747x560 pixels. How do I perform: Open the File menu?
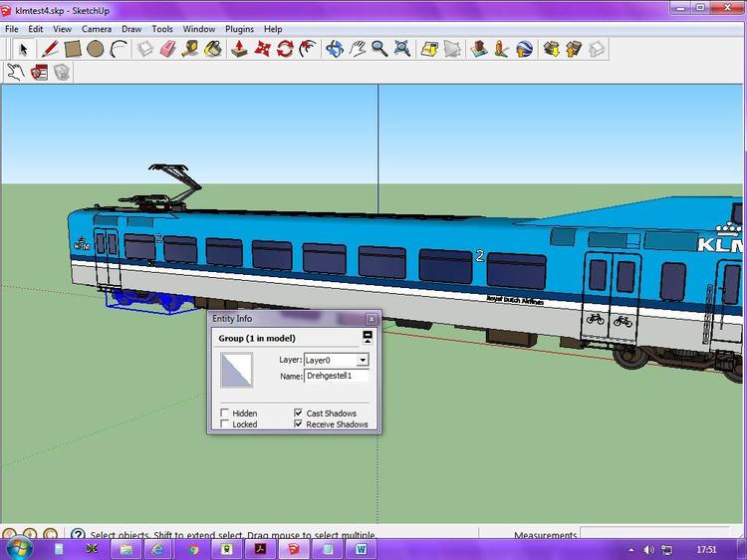tap(12, 29)
